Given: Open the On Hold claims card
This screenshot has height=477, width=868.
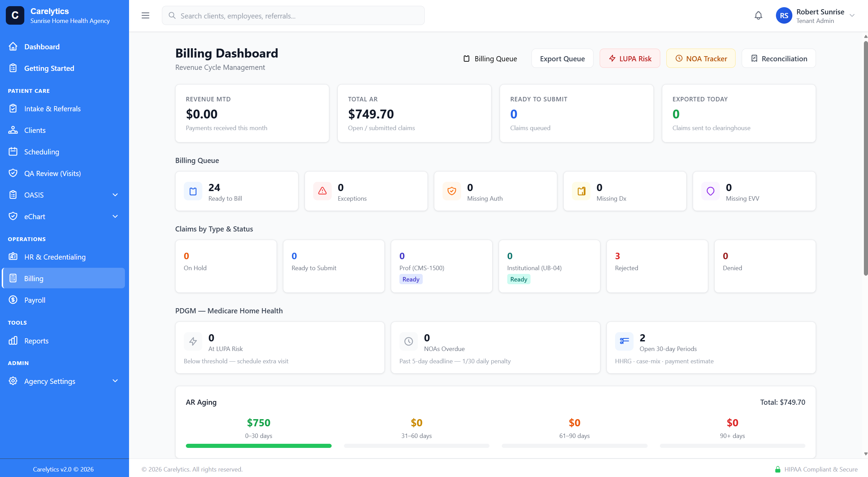Looking at the screenshot, I should (226, 266).
